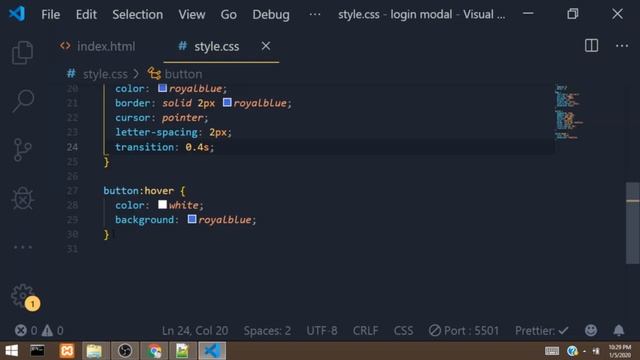Viewport: 640px width, 360px height.
Task: Open notifications bell in the status bar
Action: pos(619,330)
